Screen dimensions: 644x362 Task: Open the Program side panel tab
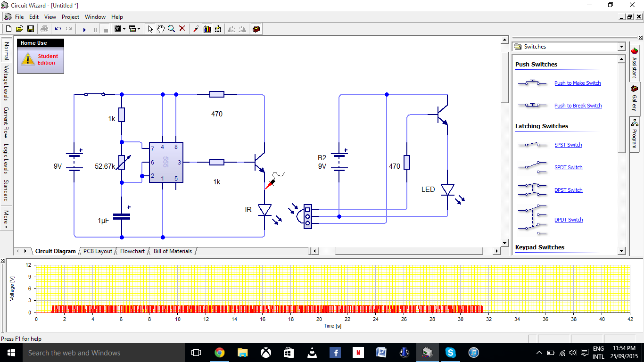coord(634,134)
